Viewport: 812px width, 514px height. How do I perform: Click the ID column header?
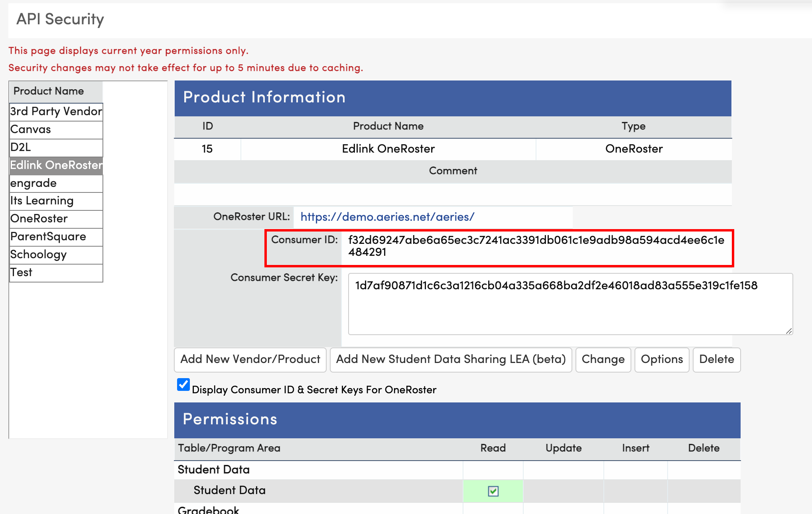click(208, 126)
